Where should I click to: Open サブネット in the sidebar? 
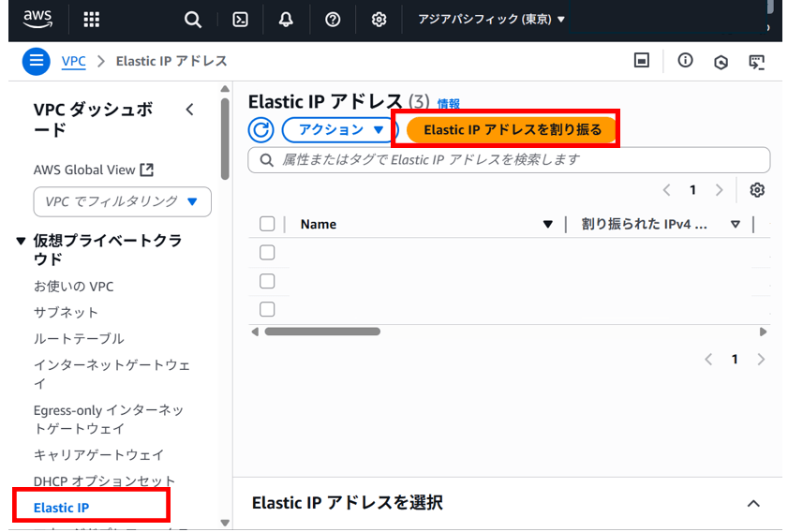tap(66, 312)
